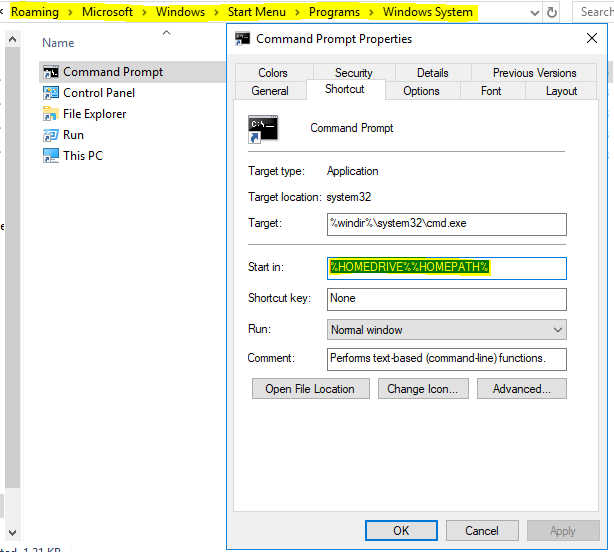The width and height of the screenshot is (614, 552).
Task: Expand the chevron after Windows in breadcrumb
Action: pyautogui.click(x=216, y=13)
